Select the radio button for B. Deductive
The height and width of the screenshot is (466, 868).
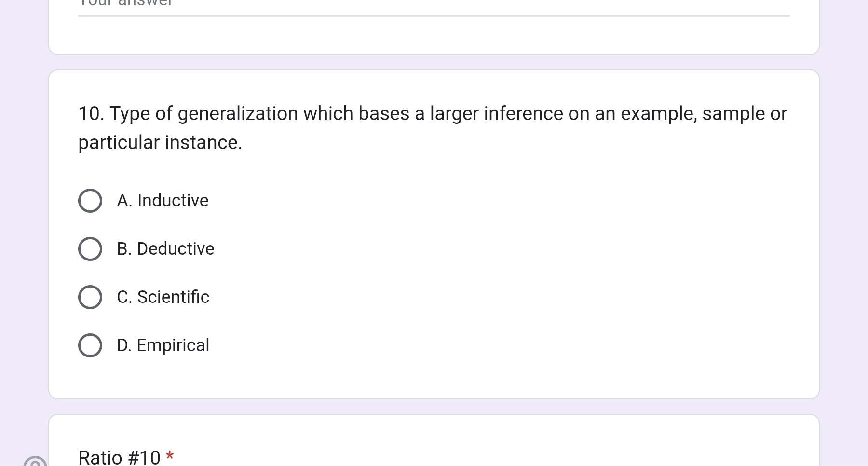[x=90, y=249]
